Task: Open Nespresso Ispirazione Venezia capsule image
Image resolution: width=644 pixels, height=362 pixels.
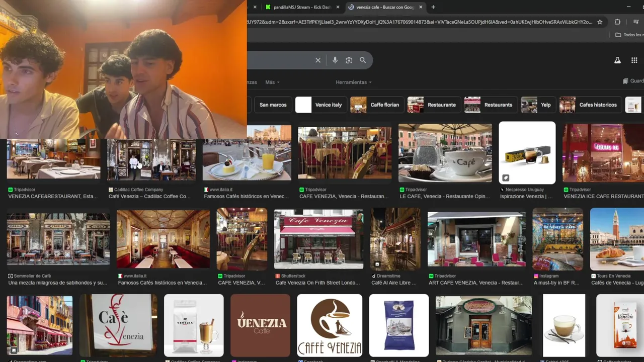Action: point(527,153)
